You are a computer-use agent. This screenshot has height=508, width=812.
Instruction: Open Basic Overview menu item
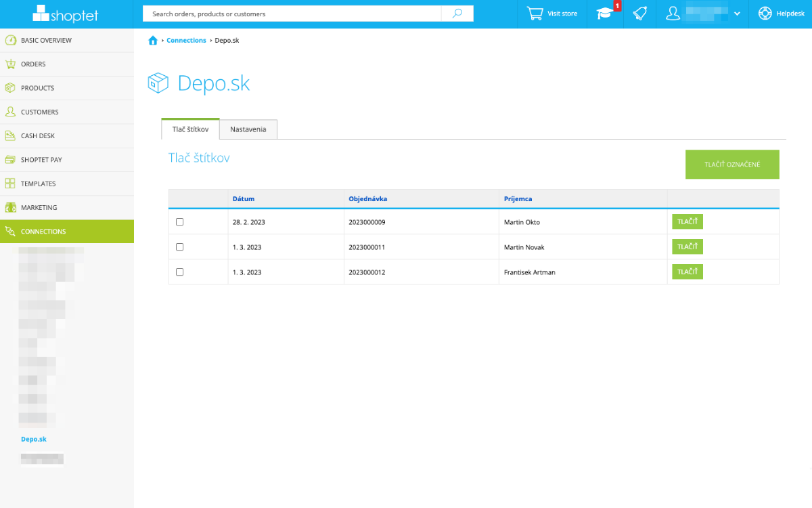tap(67, 41)
